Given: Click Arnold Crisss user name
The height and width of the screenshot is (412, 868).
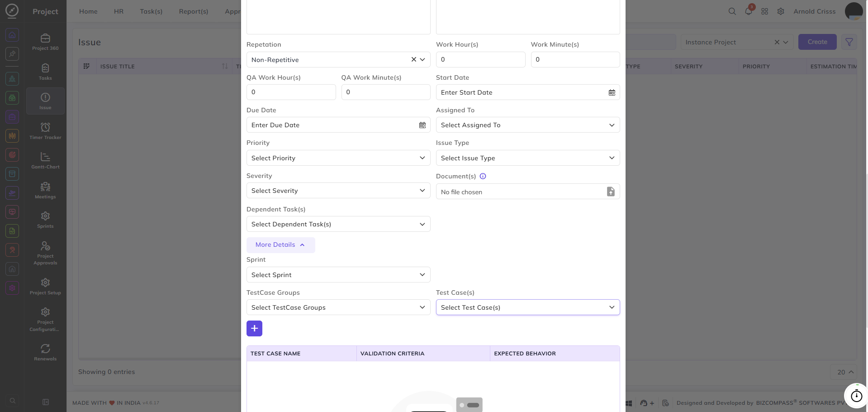Looking at the screenshot, I should (814, 11).
